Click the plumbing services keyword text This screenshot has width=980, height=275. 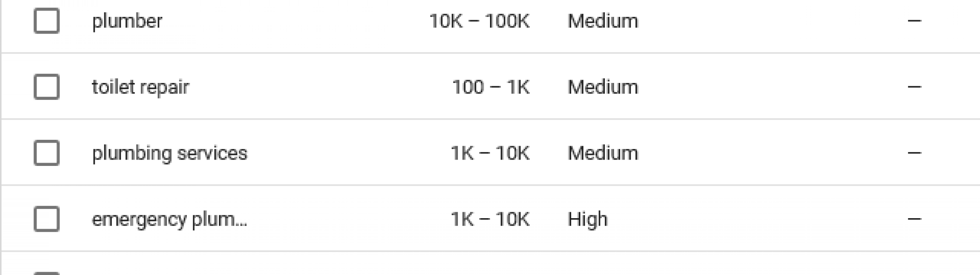tap(169, 153)
